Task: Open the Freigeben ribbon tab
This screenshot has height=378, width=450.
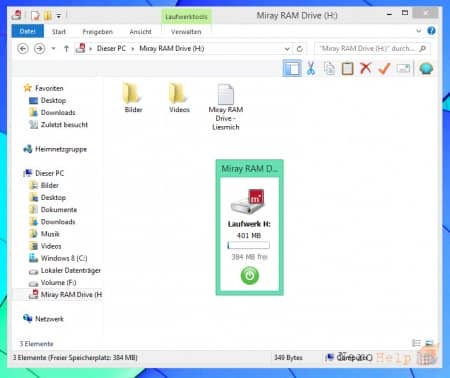Action: pyautogui.click(x=98, y=32)
